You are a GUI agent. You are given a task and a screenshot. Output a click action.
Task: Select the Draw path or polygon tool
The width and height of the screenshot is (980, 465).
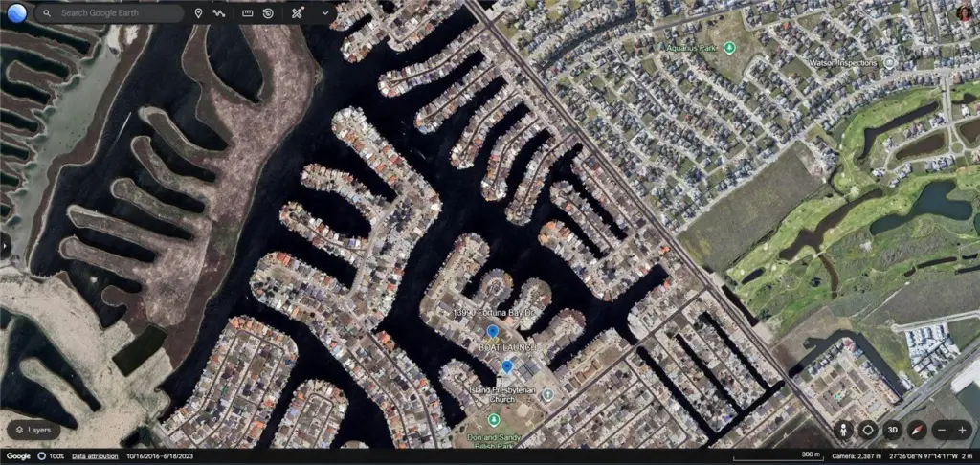219,13
